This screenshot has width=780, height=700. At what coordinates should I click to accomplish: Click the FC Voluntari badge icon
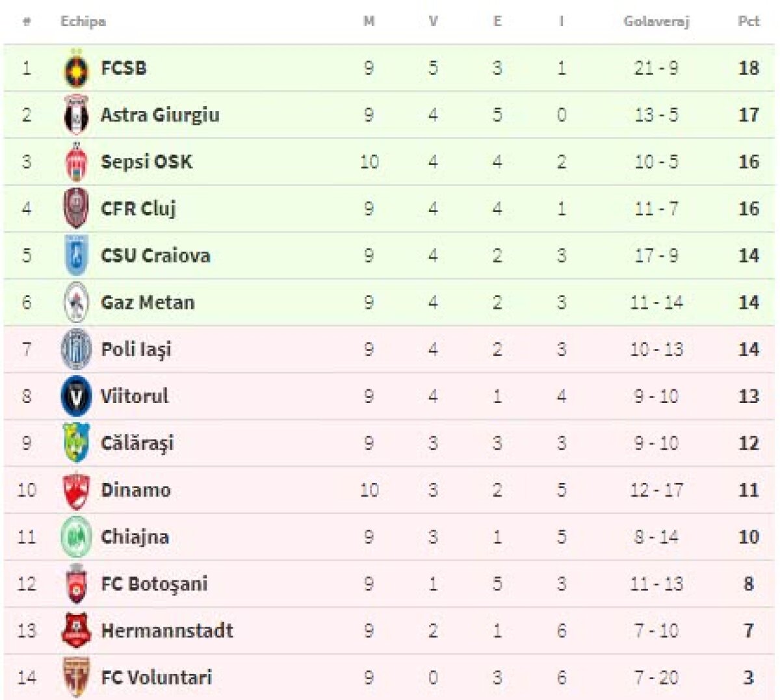[x=77, y=677]
